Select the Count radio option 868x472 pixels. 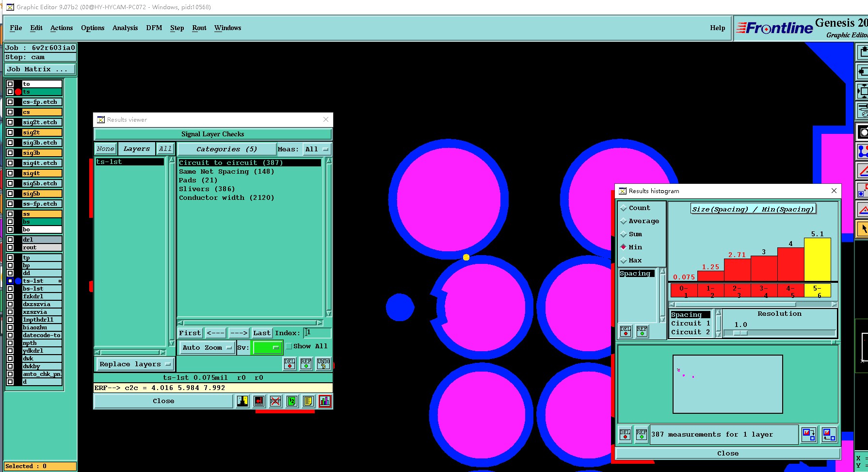[624, 208]
